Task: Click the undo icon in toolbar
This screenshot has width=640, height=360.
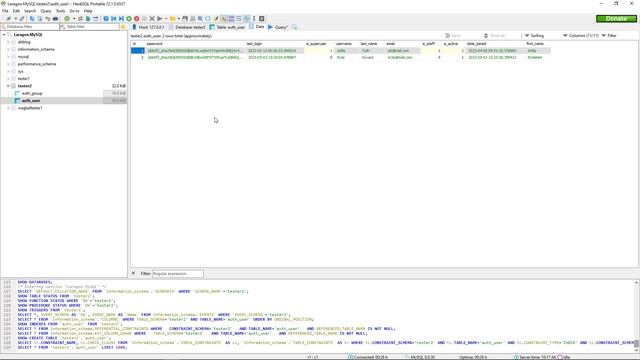Action: [47, 19]
